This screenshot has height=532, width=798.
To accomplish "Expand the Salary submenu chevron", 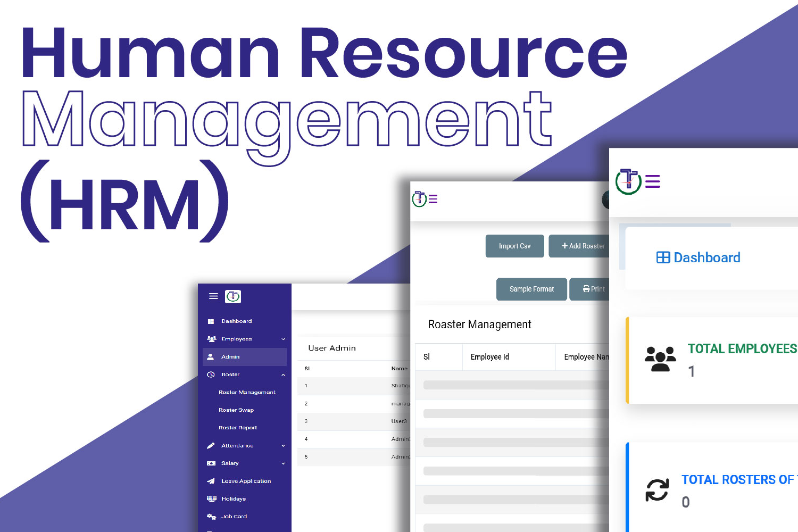I will (x=283, y=463).
